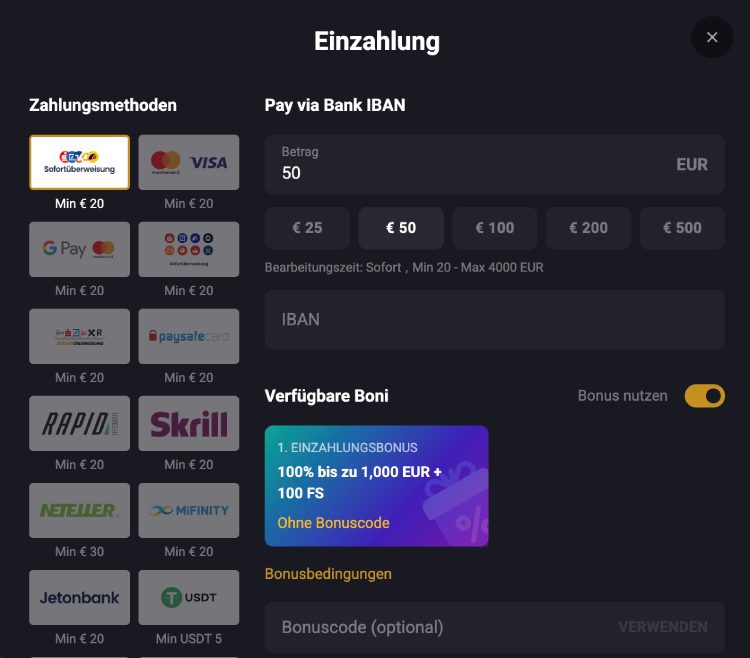Select Rapid transfer payment method
This screenshot has height=658, width=750.
(79, 423)
